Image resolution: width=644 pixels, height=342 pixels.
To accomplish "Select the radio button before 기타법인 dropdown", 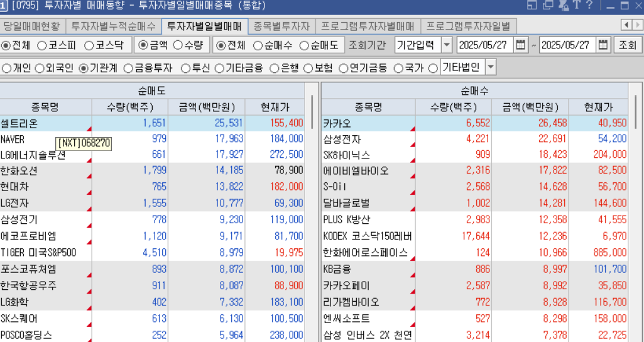I will [x=433, y=69].
